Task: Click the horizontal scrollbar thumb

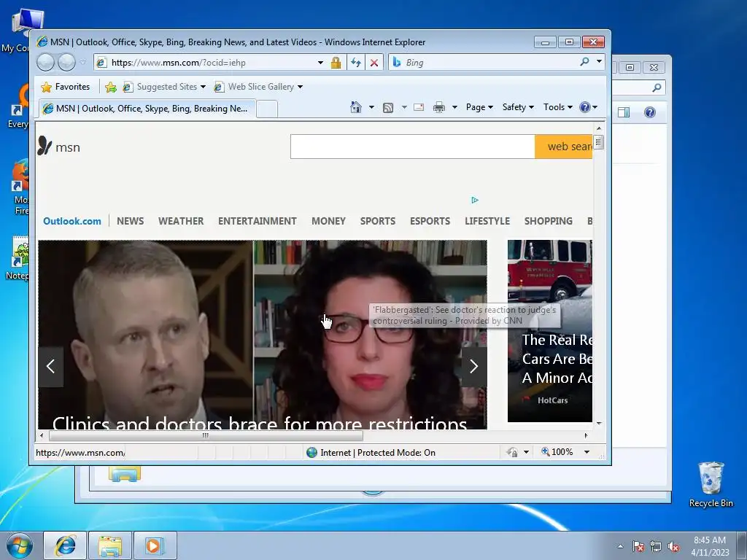Action: pyautogui.click(x=206, y=435)
